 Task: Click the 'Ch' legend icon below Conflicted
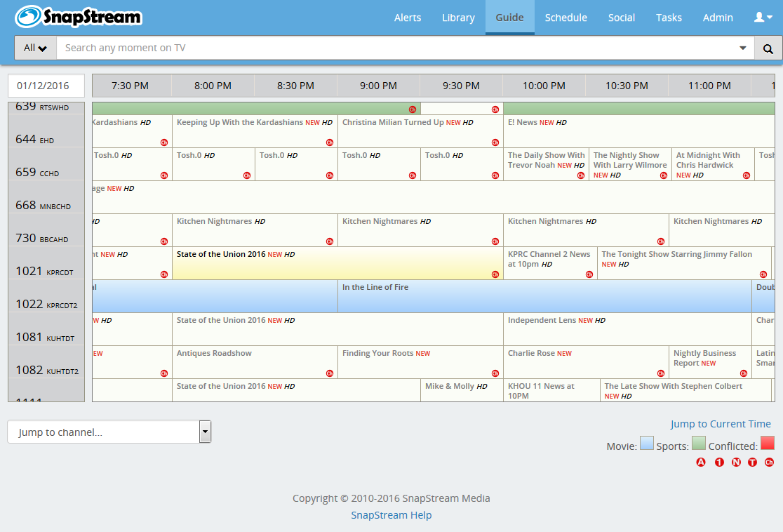(x=769, y=462)
